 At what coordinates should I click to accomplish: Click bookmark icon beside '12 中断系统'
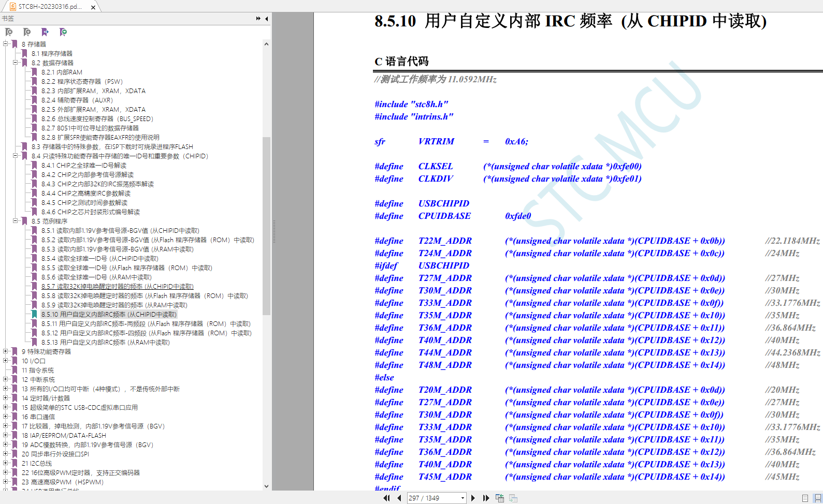(x=15, y=379)
